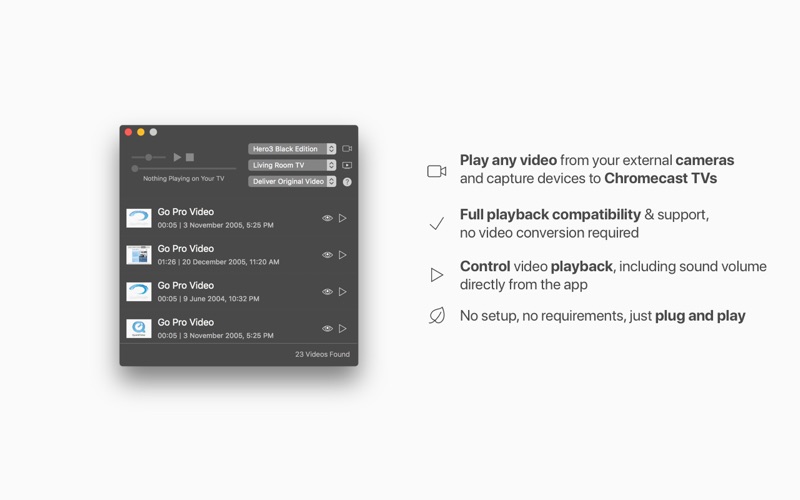Click the main play button in playback controls
Image resolution: width=800 pixels, height=500 pixels.
(177, 157)
